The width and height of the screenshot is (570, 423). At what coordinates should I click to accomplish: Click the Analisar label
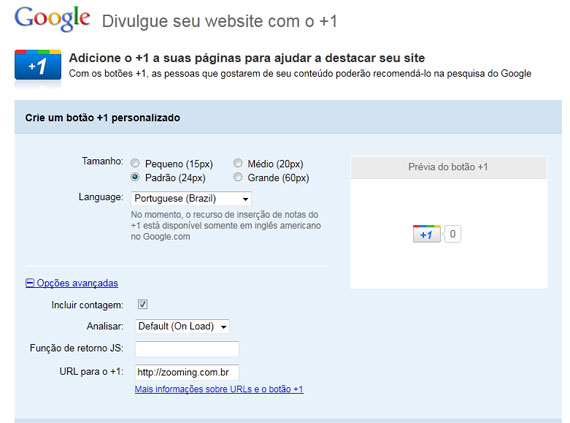pos(105,326)
